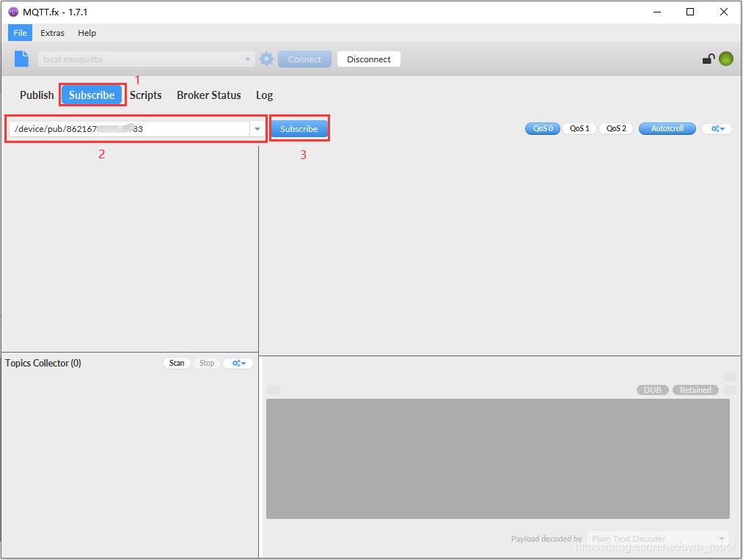Viewport: 743px width, 560px height.
Task: Switch to the Publish tab
Action: (x=37, y=95)
